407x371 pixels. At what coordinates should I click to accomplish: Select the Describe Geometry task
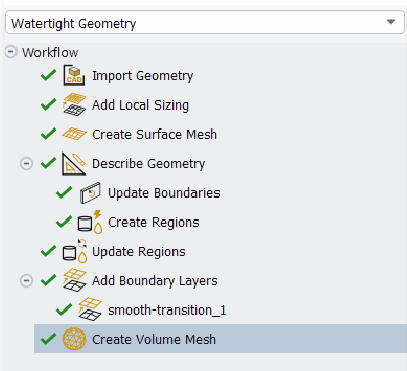tap(148, 164)
